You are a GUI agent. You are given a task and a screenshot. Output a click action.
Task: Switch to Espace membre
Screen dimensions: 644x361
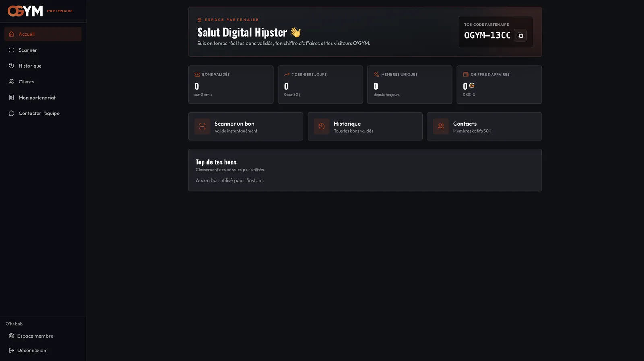[x=43, y=336]
